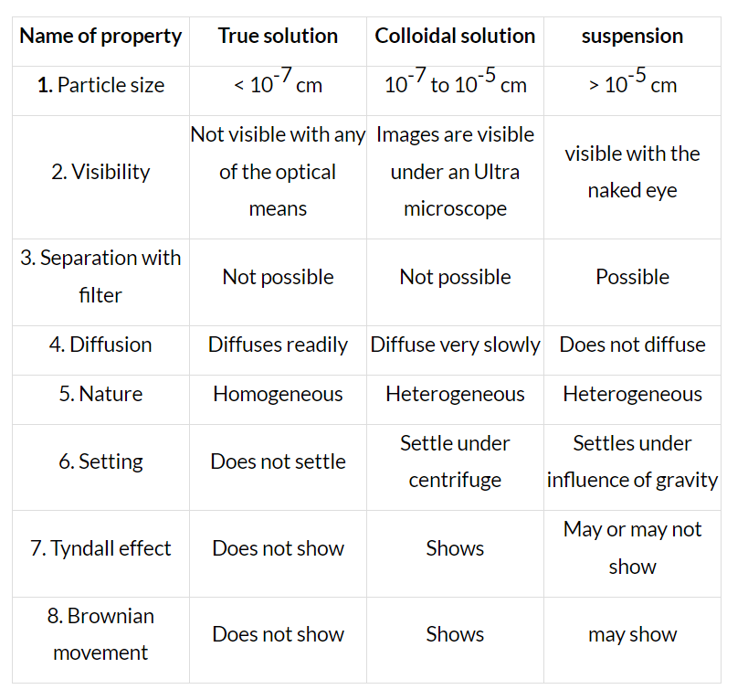Click the "Does not diffuse" cell

[632, 345]
